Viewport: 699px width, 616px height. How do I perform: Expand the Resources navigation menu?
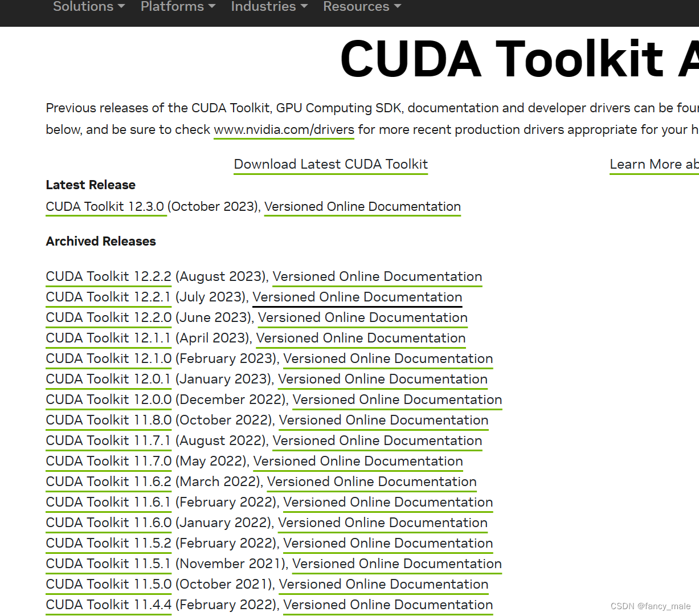[362, 7]
